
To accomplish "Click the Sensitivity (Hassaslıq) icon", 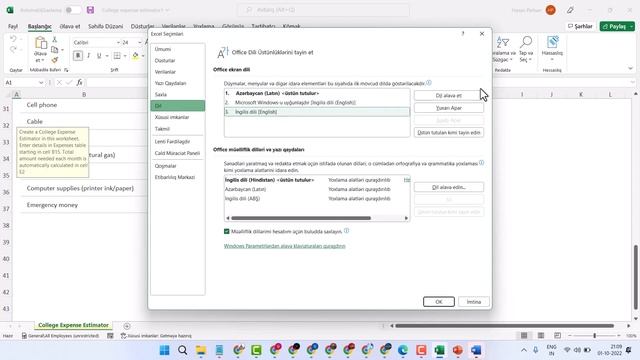I will point(552,42).
